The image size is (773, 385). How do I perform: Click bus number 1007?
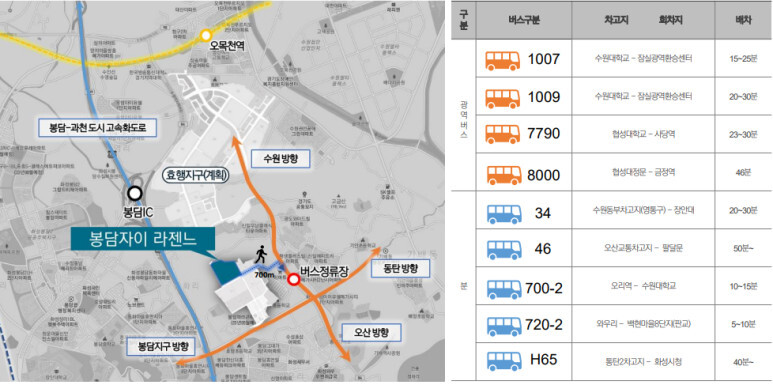[x=544, y=60]
